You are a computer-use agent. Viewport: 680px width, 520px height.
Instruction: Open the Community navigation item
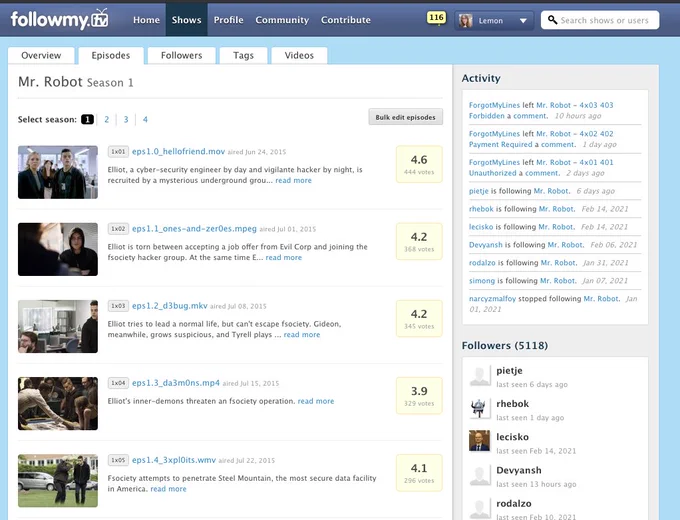[x=282, y=20]
